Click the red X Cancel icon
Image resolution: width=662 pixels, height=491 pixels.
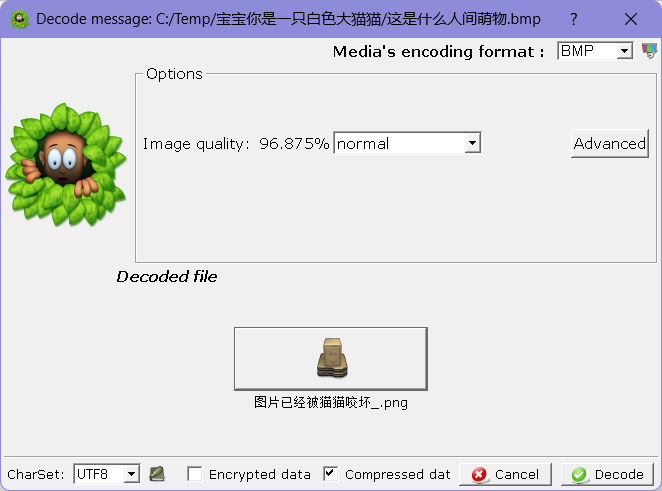(x=479, y=475)
